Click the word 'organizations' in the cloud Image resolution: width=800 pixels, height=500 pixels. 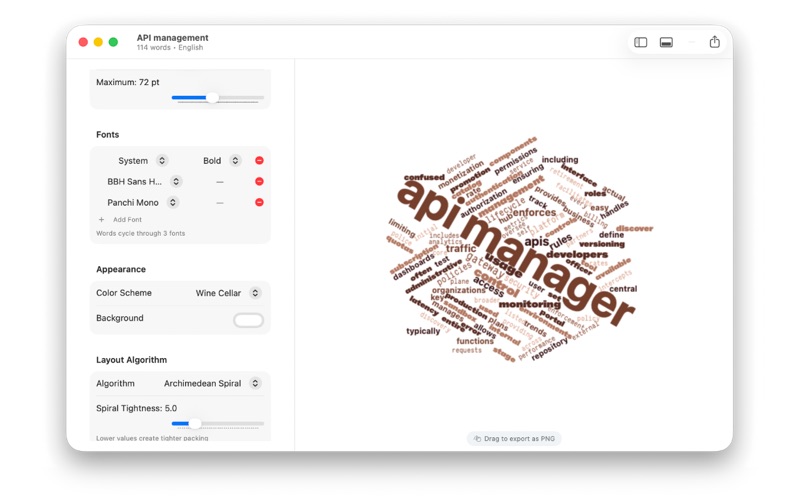coord(459,290)
